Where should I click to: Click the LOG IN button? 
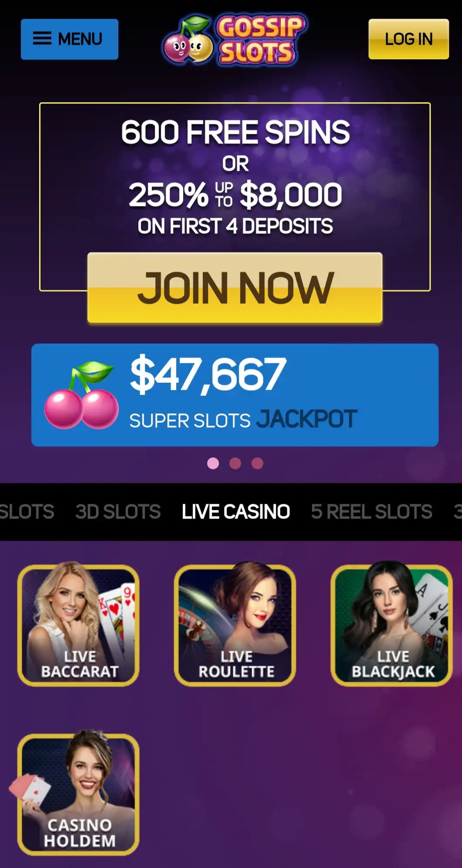(x=408, y=39)
